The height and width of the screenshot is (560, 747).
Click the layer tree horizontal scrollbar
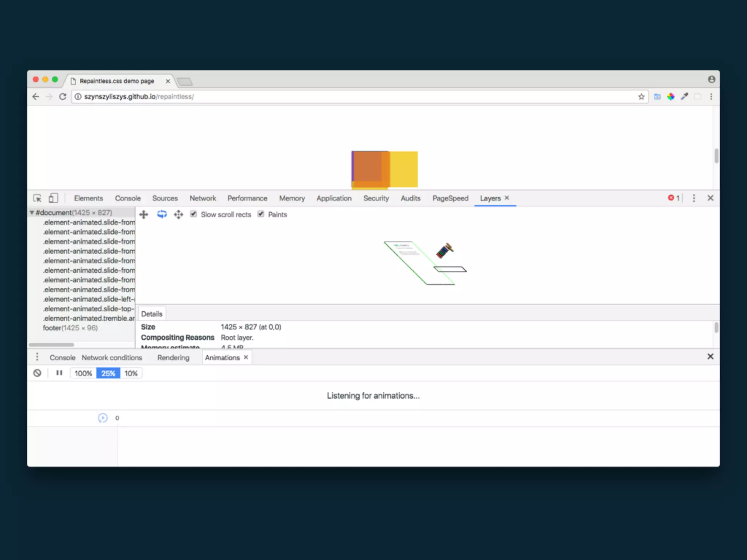(51, 345)
